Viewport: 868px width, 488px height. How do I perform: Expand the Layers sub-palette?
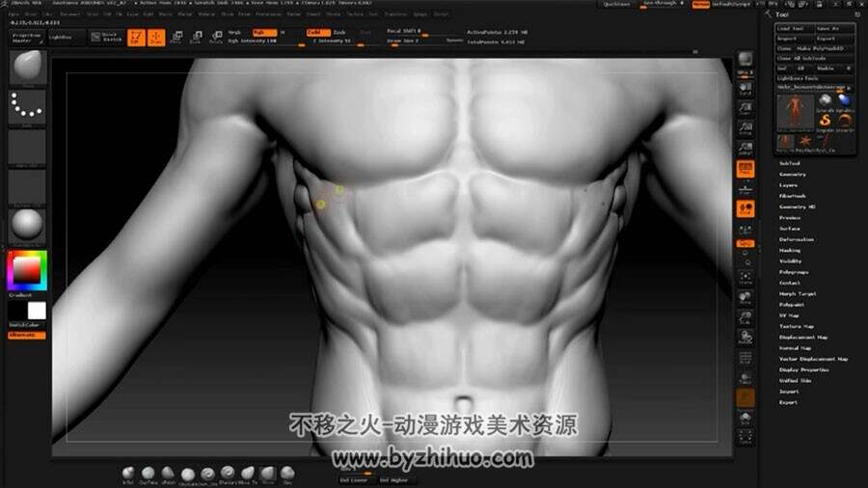click(x=788, y=185)
